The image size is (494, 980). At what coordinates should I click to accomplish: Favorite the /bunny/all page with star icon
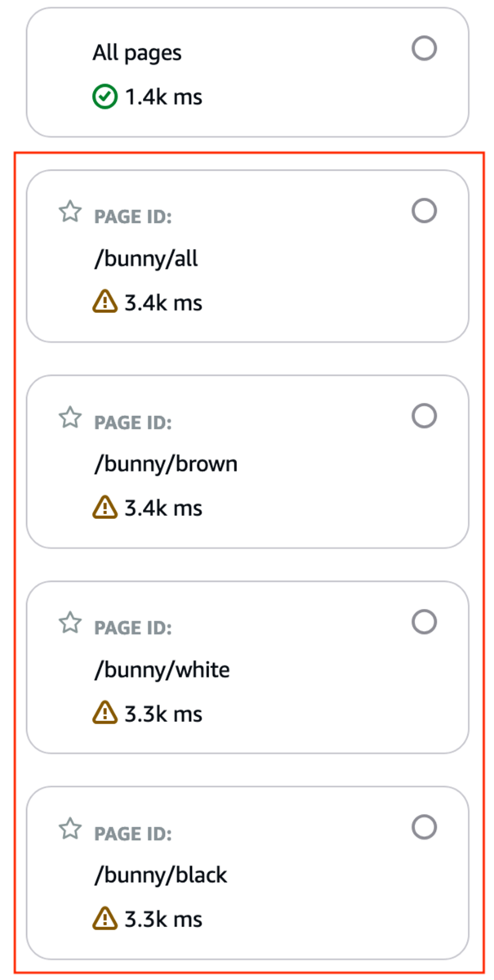pos(70,212)
